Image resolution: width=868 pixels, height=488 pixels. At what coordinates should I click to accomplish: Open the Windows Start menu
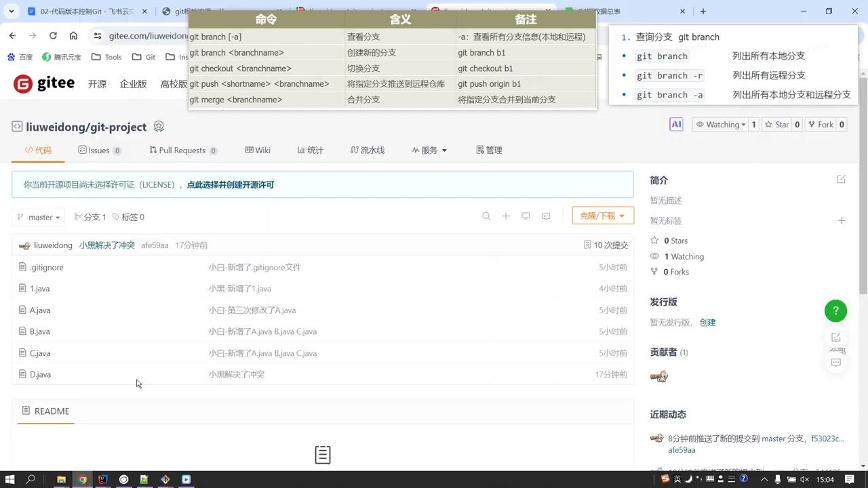(x=11, y=479)
